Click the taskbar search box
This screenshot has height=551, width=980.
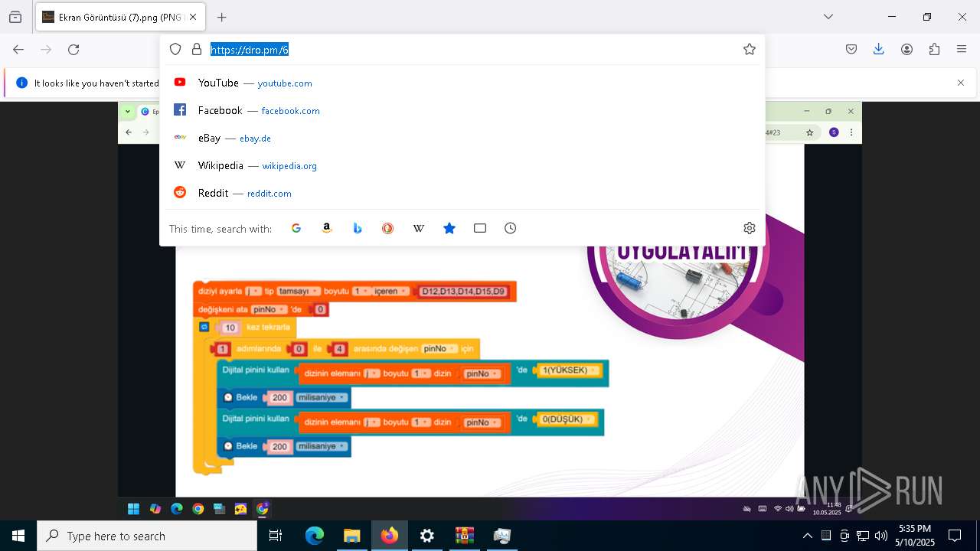pyautogui.click(x=147, y=536)
